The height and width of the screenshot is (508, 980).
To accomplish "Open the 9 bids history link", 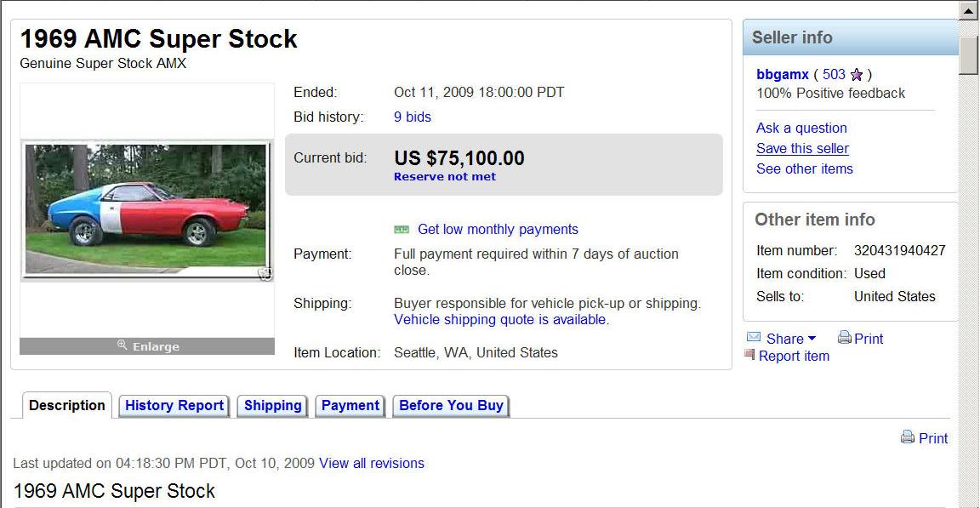I will (413, 117).
